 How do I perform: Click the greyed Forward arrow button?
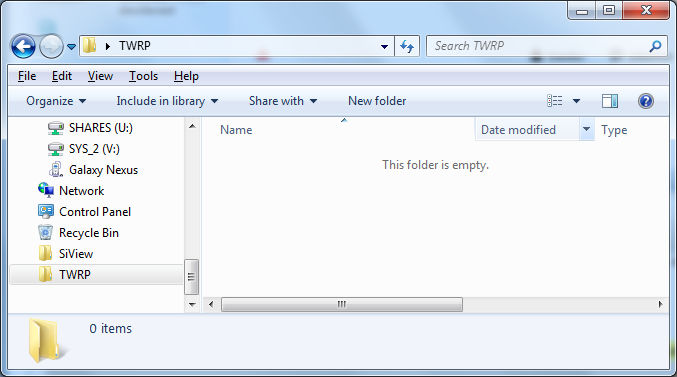click(51, 46)
